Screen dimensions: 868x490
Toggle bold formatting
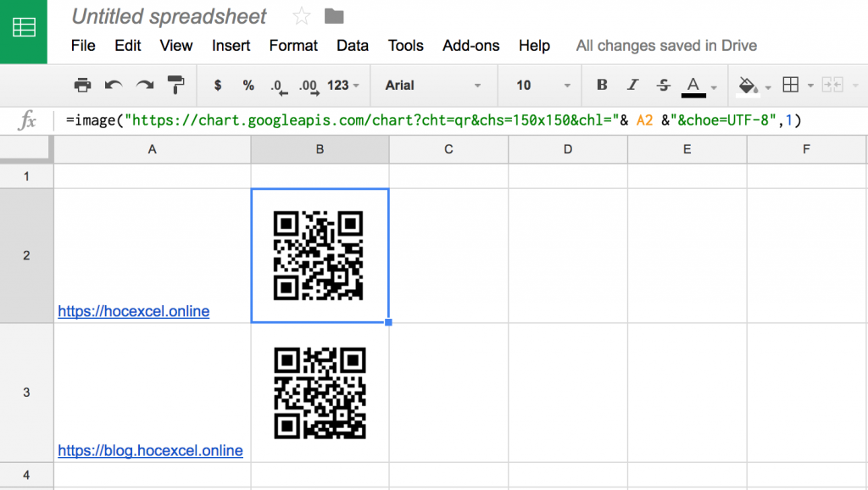coord(602,85)
